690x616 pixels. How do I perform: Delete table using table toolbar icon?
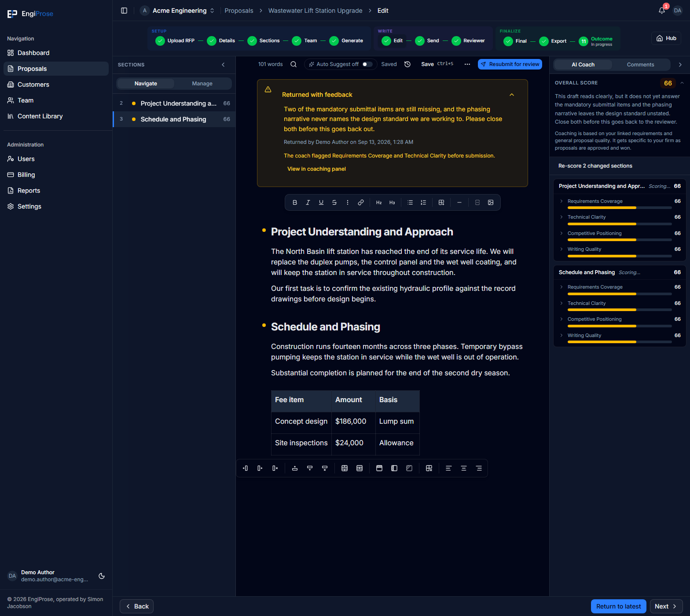pyautogui.click(x=429, y=468)
